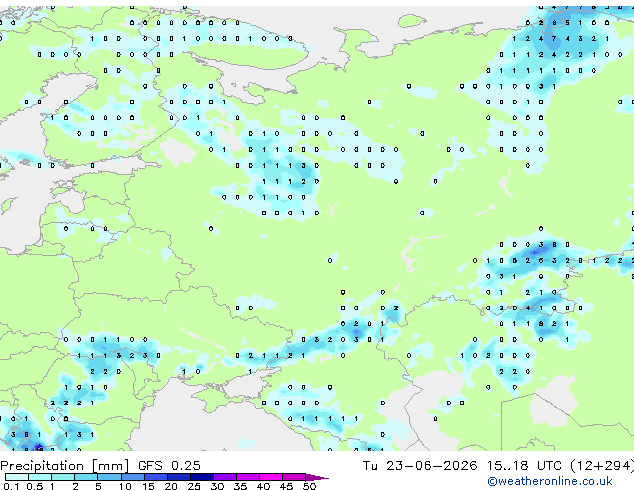The height and width of the screenshot is (490, 634).
Task: Click the "Precipitation [mm]" title text
Action: click(x=65, y=466)
